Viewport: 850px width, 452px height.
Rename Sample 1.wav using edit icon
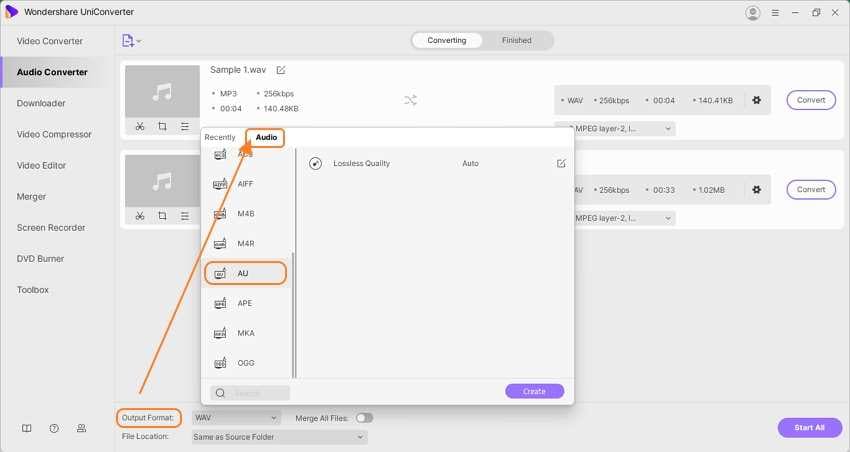coord(281,70)
